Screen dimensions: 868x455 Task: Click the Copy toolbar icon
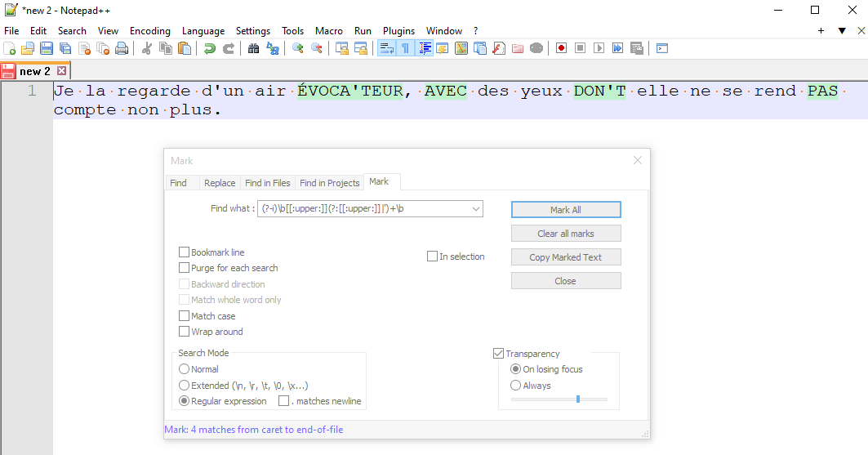[x=166, y=49]
